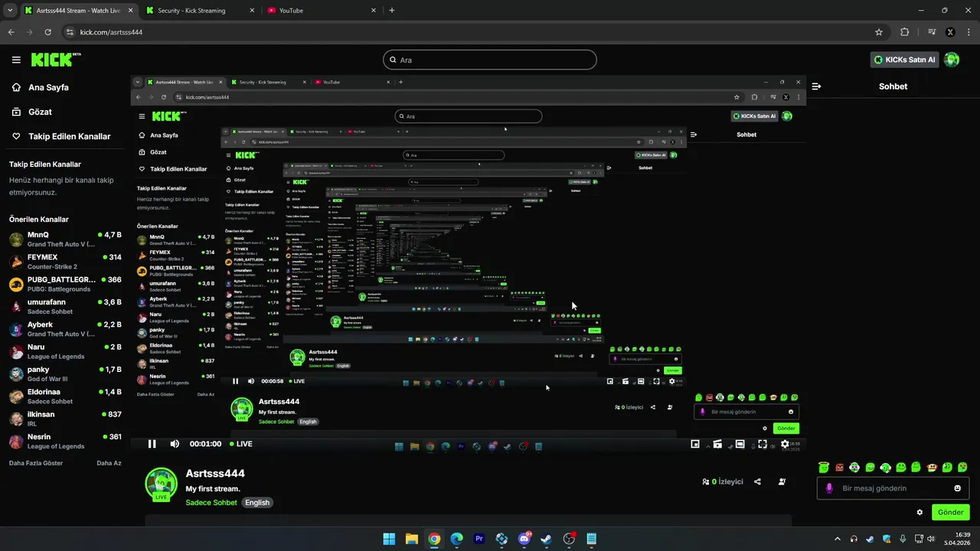Viewport: 980px width, 551px height.
Task: Open ilkinsan IRL channel
Action: [x=64, y=419]
